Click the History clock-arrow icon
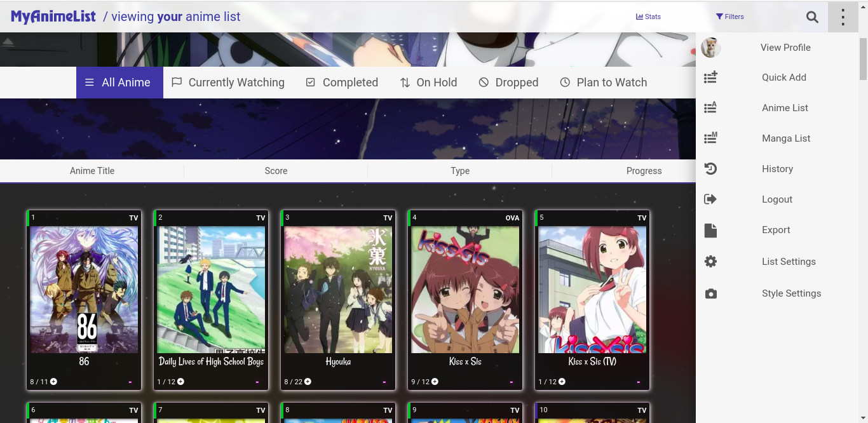Screen dimensions: 868x423 pyautogui.click(x=710, y=169)
